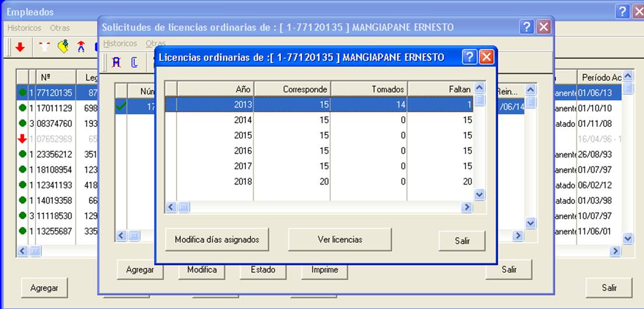The height and width of the screenshot is (309, 644).
Task: Click the blue C toolbar icon
Action: pos(134,62)
